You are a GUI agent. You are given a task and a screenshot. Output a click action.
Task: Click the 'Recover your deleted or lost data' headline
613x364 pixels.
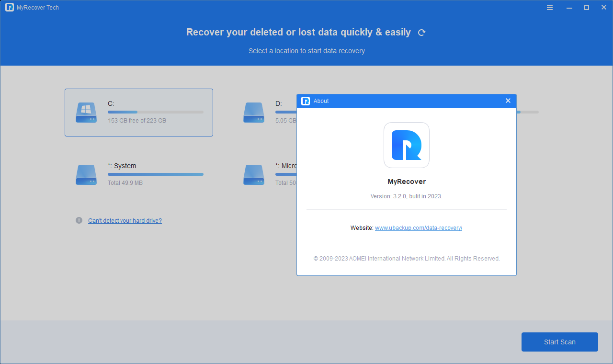[x=298, y=32]
